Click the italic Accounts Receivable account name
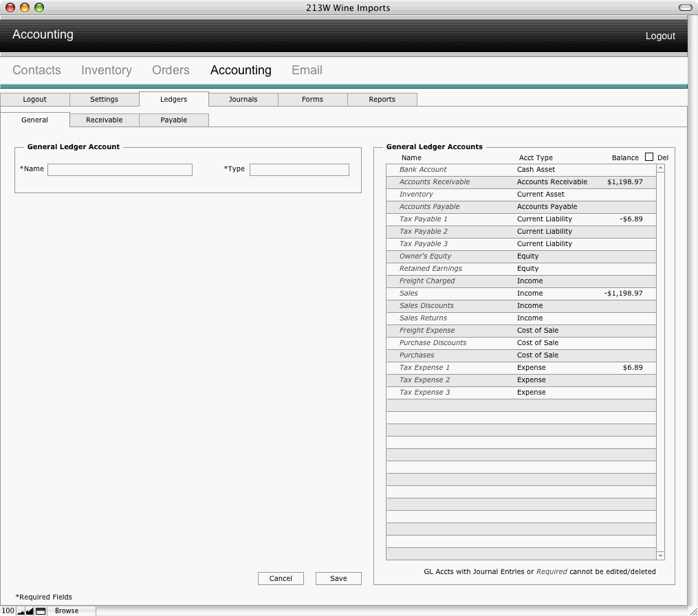The height and width of the screenshot is (616, 698). point(435,181)
